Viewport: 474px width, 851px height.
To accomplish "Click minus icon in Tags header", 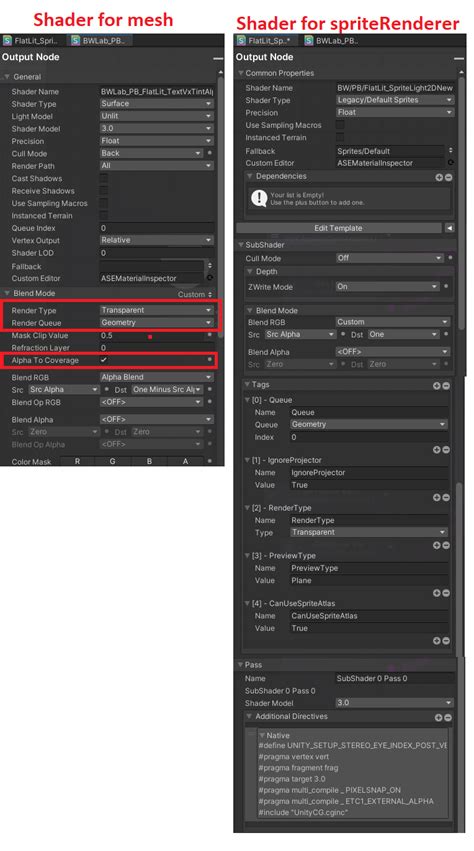I will pyautogui.click(x=446, y=385).
